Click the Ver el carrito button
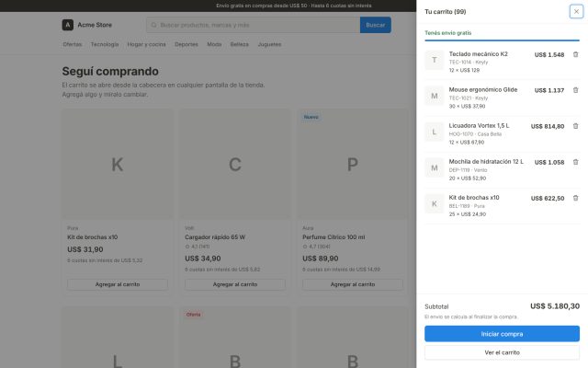 tap(502, 352)
